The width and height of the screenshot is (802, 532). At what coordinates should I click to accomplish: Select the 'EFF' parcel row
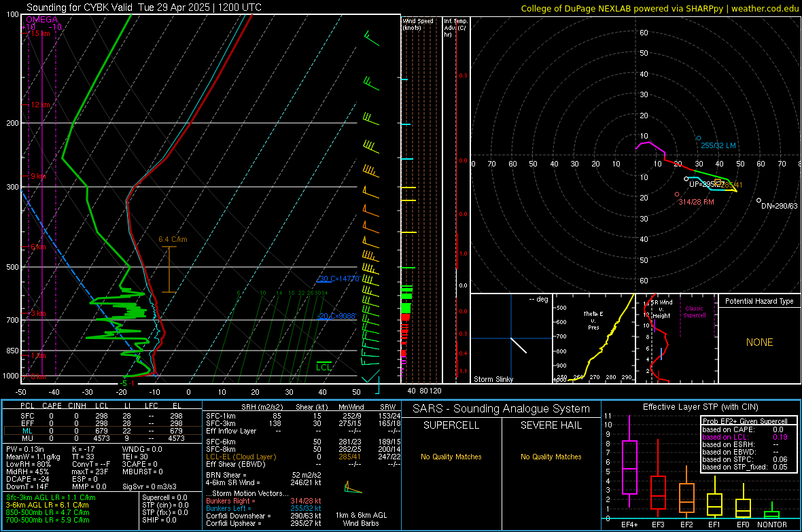[103, 423]
